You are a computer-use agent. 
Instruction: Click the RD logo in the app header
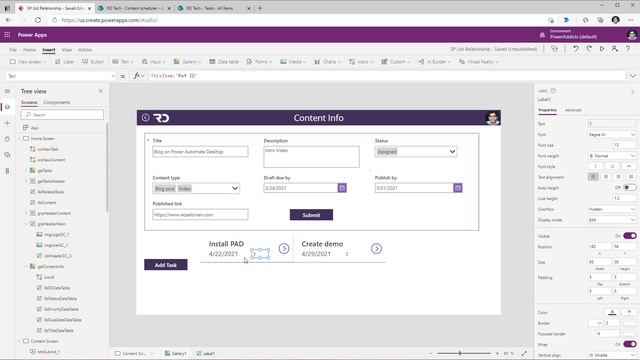(161, 118)
